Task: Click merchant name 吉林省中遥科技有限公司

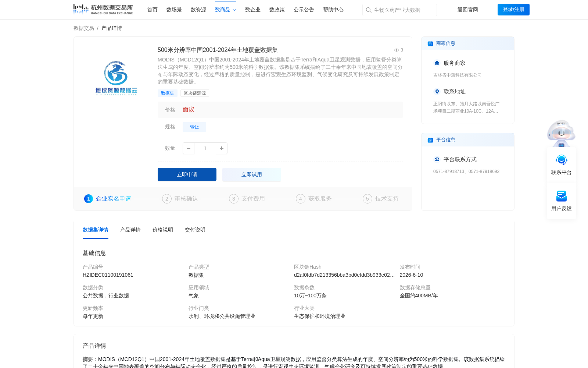Action: tap(457, 75)
